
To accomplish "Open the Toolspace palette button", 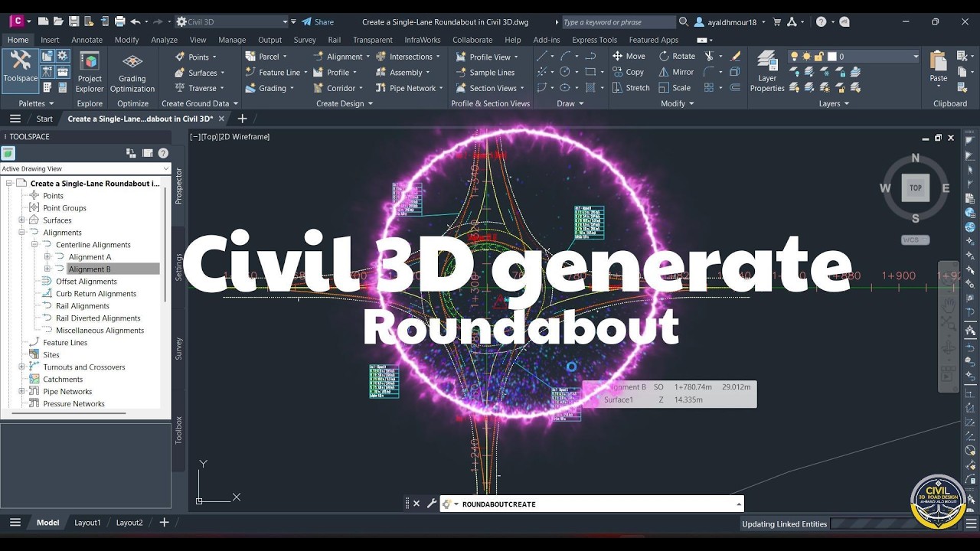I will (x=20, y=70).
